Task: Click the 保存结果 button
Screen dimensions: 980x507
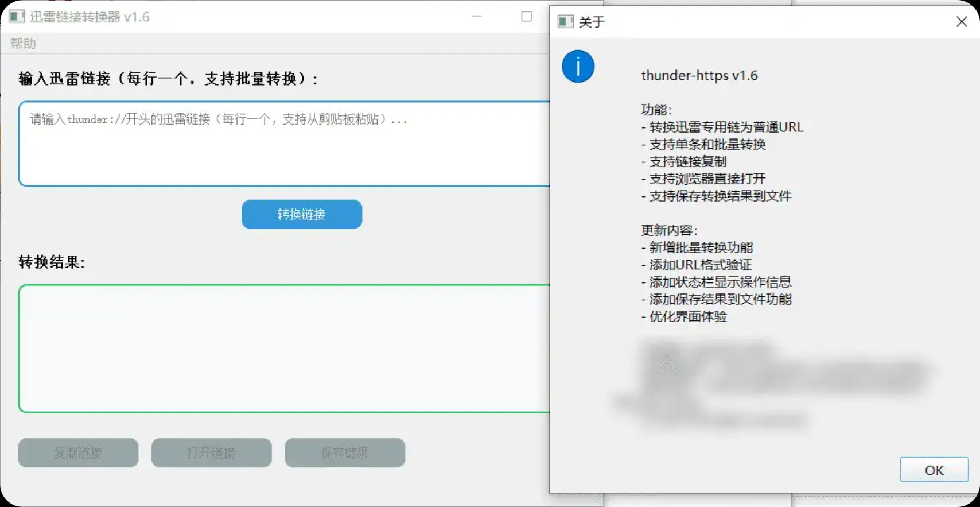Action: pos(345,452)
